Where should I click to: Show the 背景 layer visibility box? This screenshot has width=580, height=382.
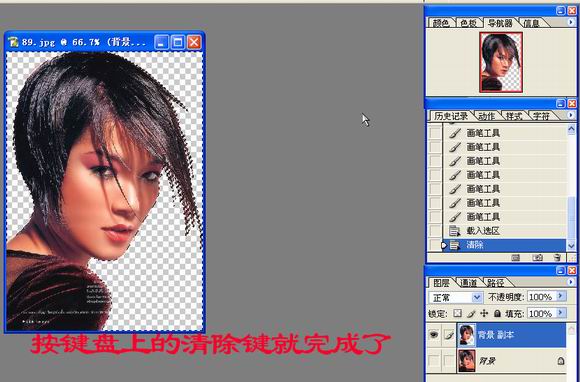(x=434, y=361)
